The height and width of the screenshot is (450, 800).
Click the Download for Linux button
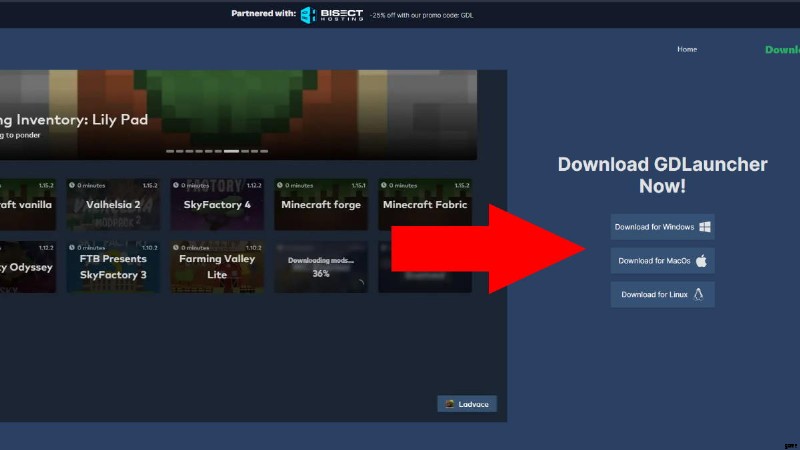point(662,294)
